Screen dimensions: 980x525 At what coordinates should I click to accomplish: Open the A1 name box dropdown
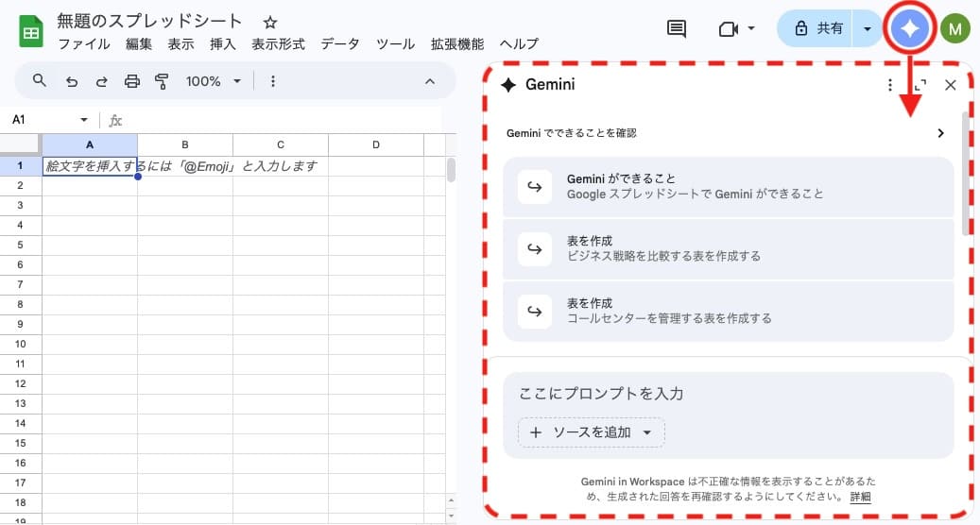click(x=84, y=120)
